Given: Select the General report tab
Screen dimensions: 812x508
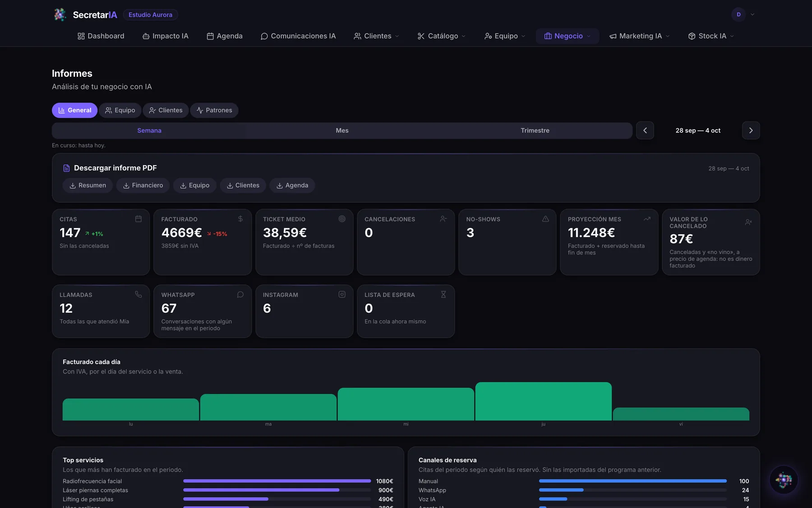Looking at the screenshot, I should tap(74, 110).
